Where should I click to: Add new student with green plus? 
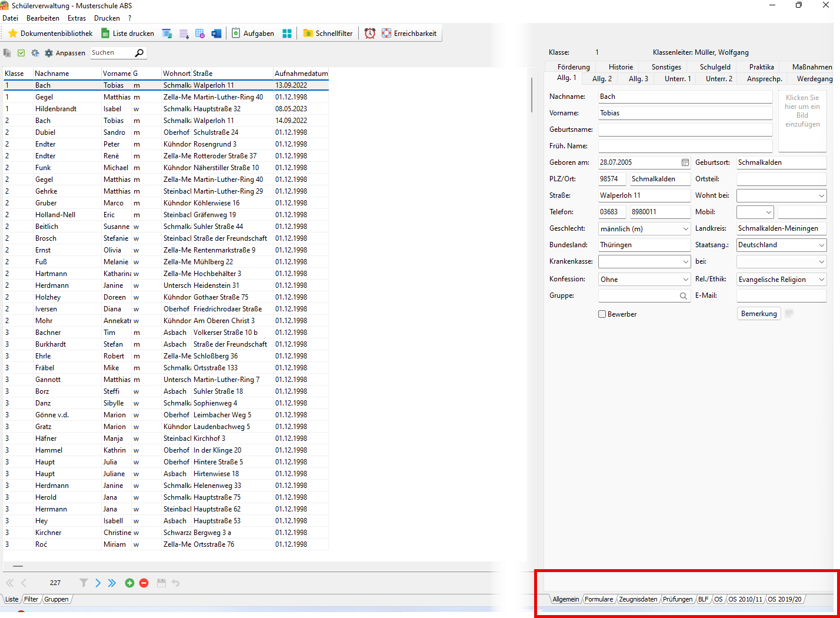pyautogui.click(x=130, y=583)
